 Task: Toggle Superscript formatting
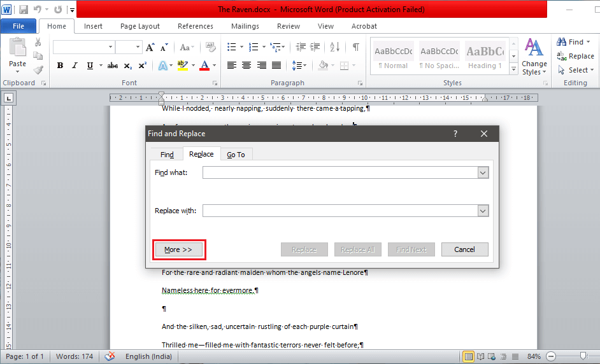coord(142,66)
